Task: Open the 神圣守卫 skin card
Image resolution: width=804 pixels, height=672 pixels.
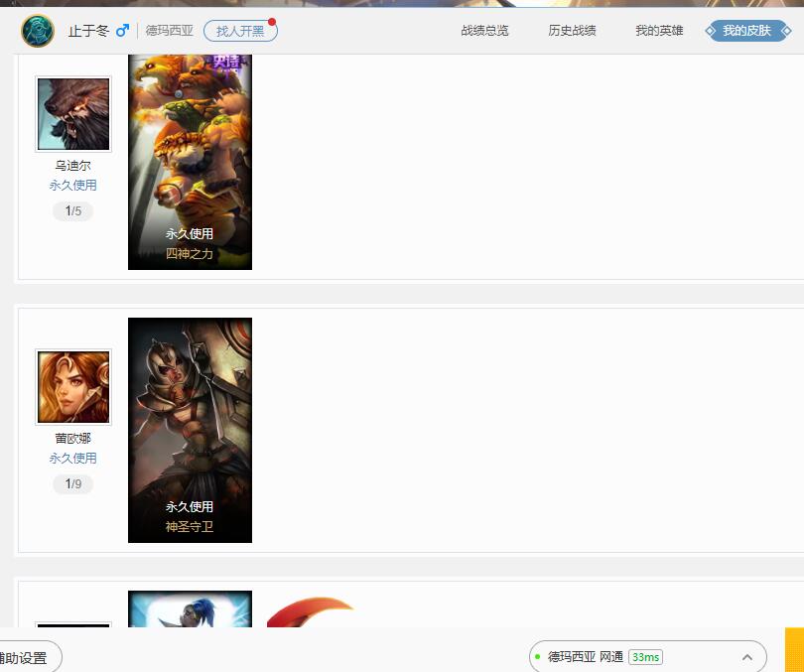Action: 190,430
